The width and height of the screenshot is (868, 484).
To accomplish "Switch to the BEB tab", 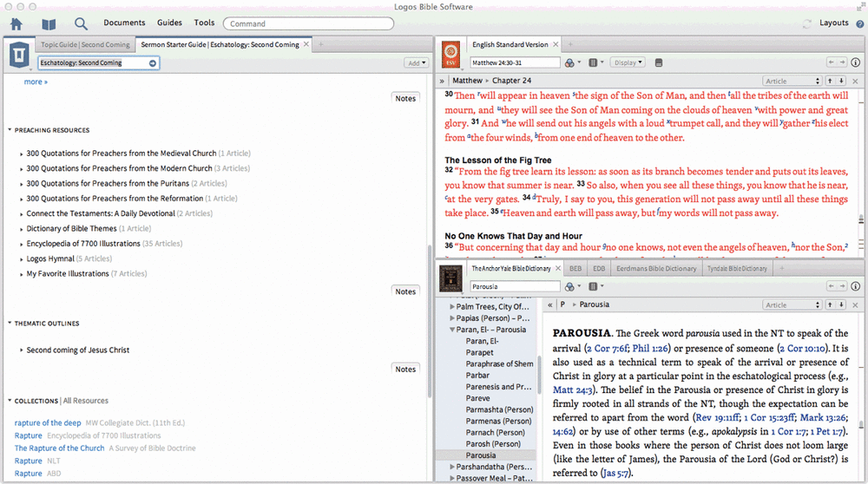I will point(575,268).
